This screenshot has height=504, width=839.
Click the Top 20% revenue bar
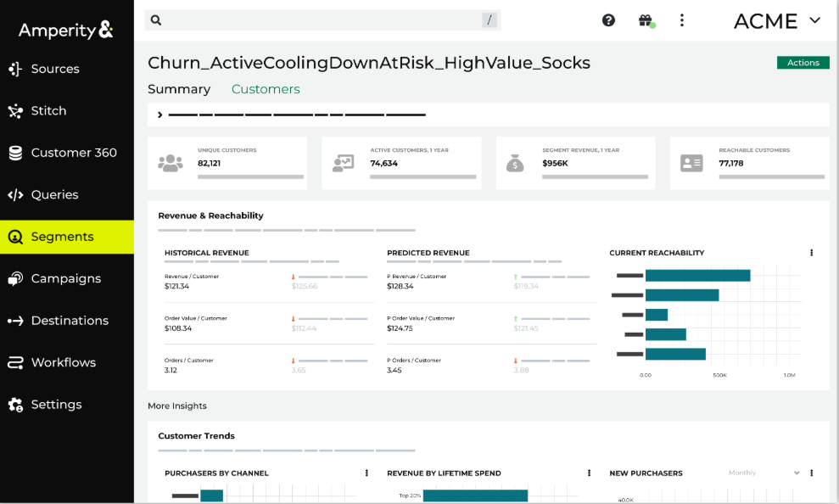(475, 496)
